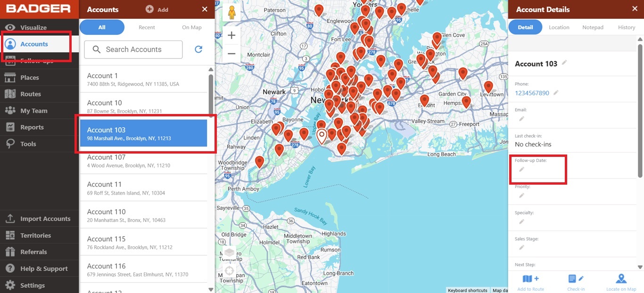Open Territories in the sidebar menu
Viewport: 644px width, 293px height.
pos(39,236)
